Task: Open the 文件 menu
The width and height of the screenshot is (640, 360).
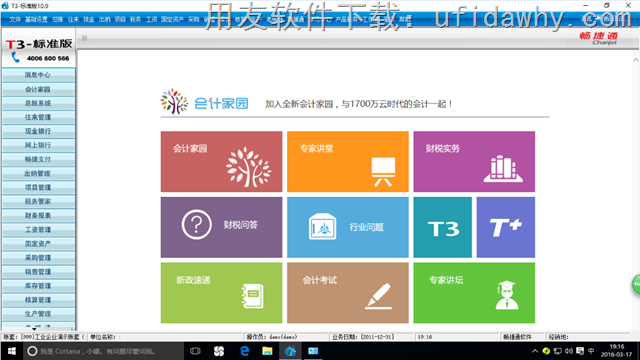Action: 15,19
